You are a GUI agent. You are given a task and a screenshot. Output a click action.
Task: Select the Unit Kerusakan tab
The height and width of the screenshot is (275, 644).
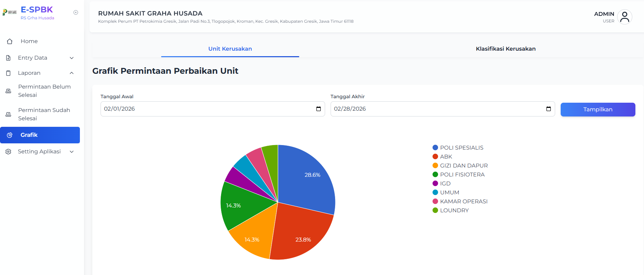230,49
